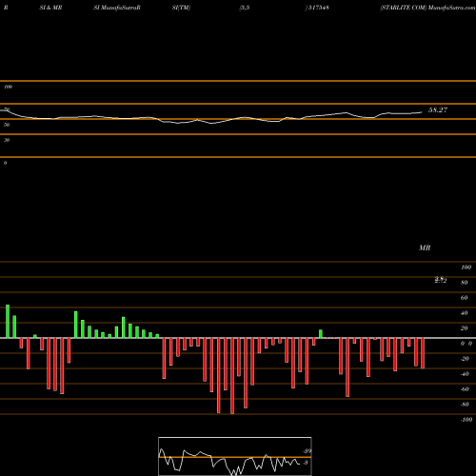Click the RSI value label 58.27
476x476 pixels.
pos(438,110)
